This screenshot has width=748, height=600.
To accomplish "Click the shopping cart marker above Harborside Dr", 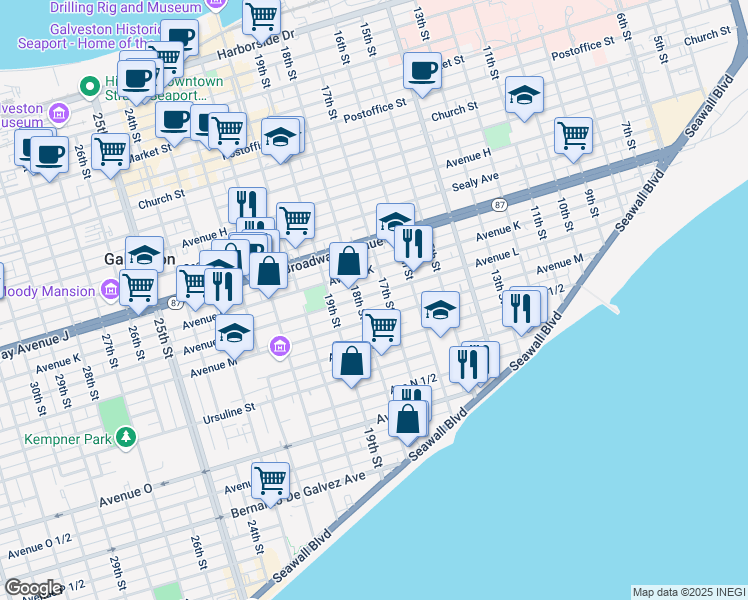I will [261, 18].
